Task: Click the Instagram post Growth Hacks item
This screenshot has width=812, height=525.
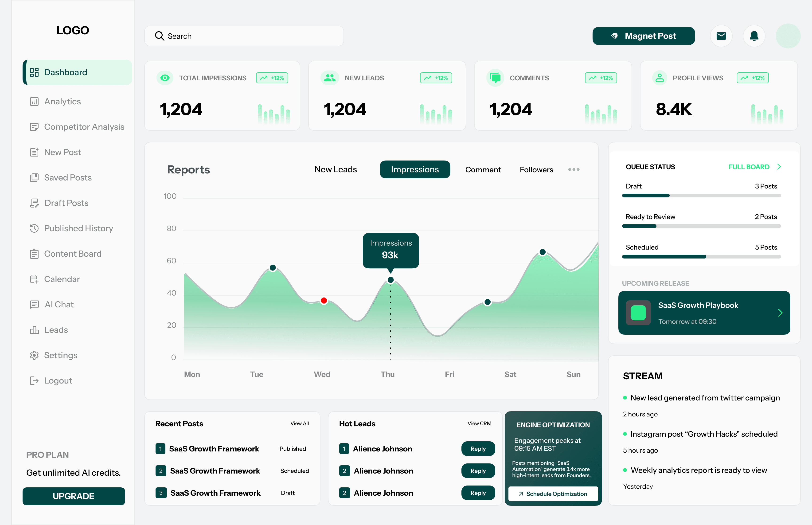Action: [704, 434]
